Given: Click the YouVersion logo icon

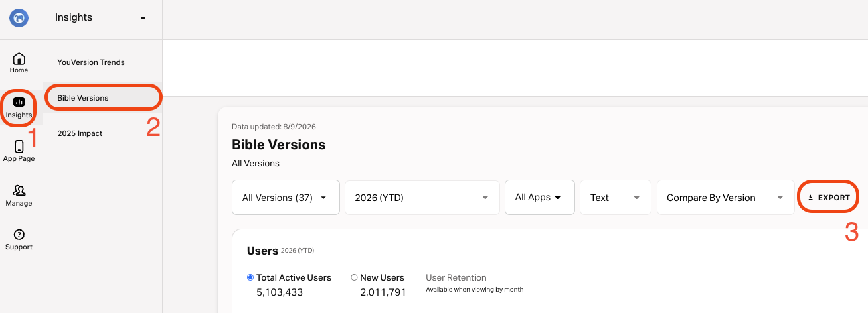Looking at the screenshot, I should point(19,18).
